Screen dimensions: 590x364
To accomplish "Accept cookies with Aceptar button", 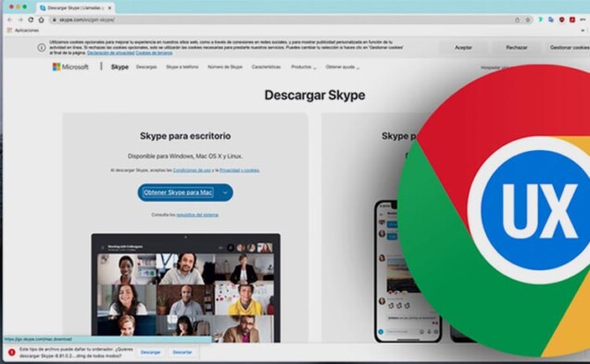I will point(463,47).
